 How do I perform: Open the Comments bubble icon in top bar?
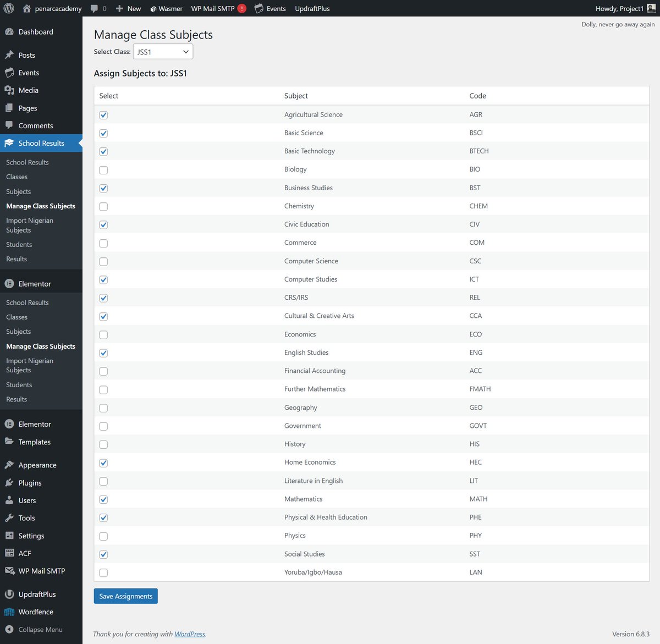click(95, 8)
